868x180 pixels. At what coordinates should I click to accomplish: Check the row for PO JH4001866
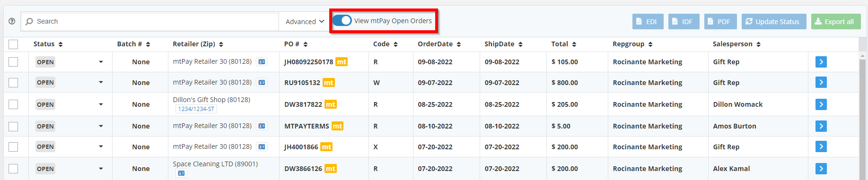pos(13,147)
